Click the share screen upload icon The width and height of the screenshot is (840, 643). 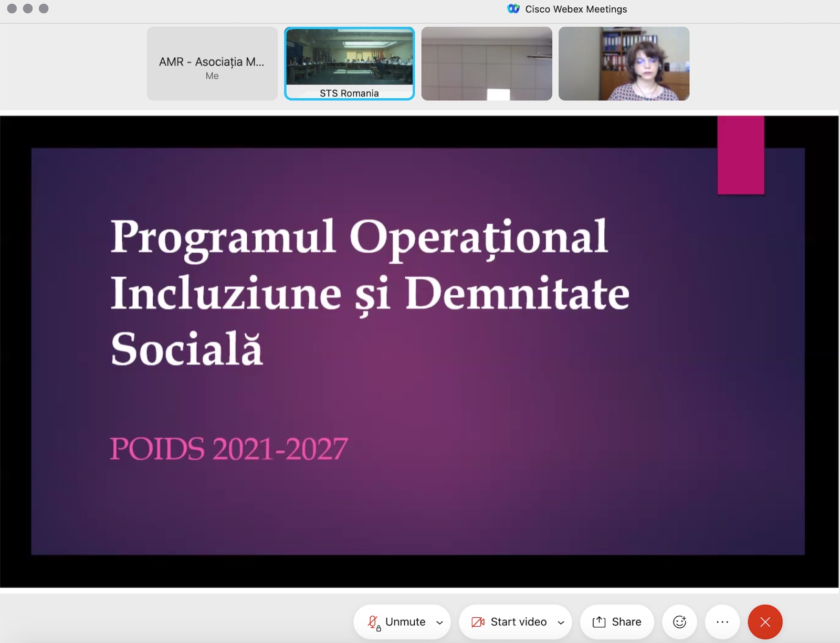coord(599,622)
